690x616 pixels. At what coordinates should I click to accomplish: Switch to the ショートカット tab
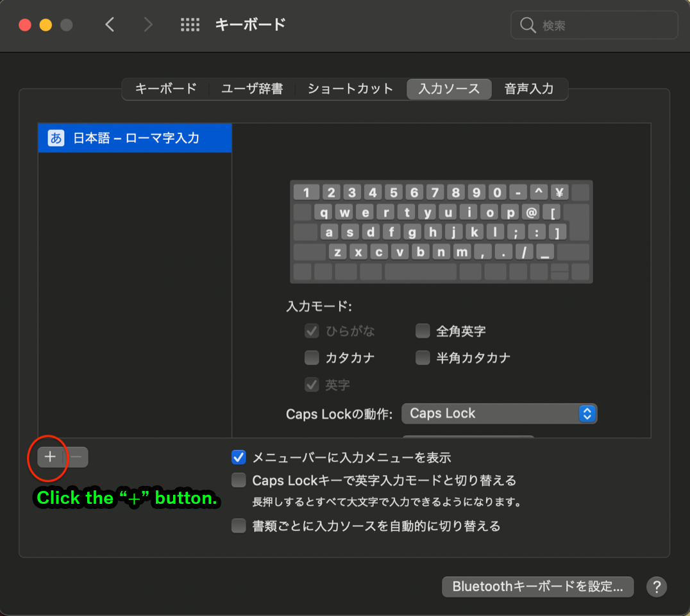(x=350, y=89)
